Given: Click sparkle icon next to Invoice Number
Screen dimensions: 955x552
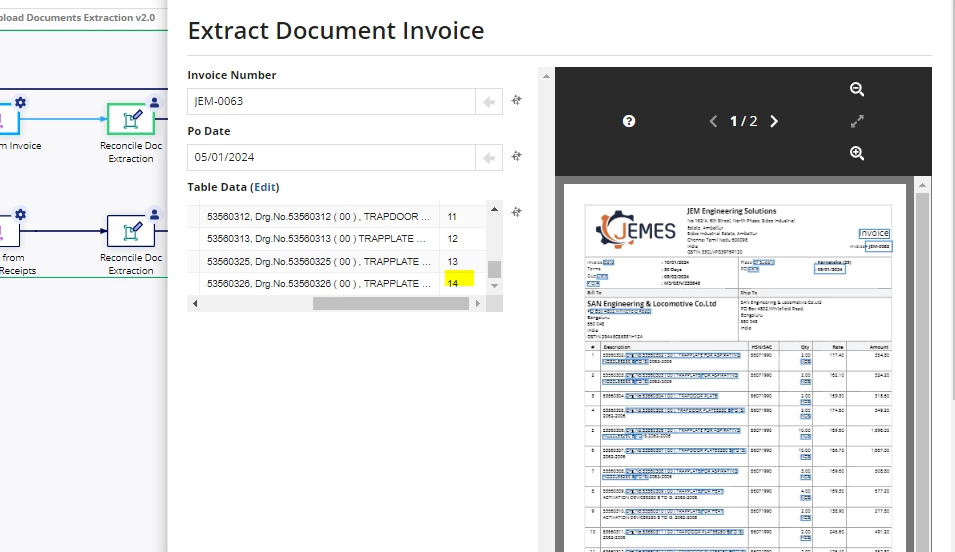Looking at the screenshot, I should pos(516,100).
